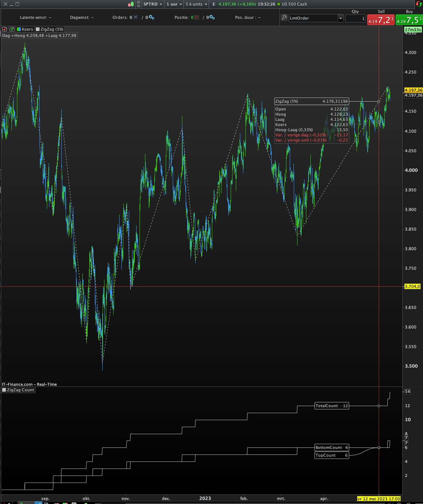Click the green up-arrow indicator icon
The height and width of the screenshot is (504, 423).
click(12, 29)
